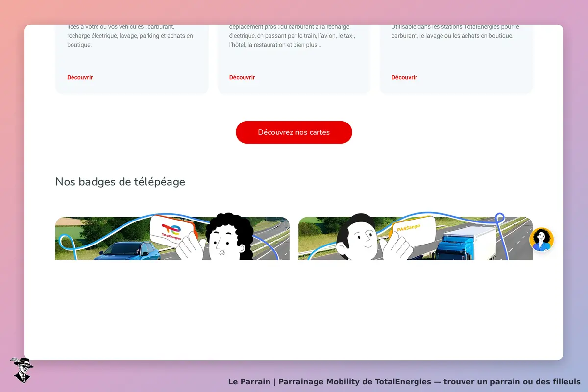This screenshot has width=588, height=392.
Task: Click the Le Parrain Parrainage Mobility caption text
Action: pos(404,381)
